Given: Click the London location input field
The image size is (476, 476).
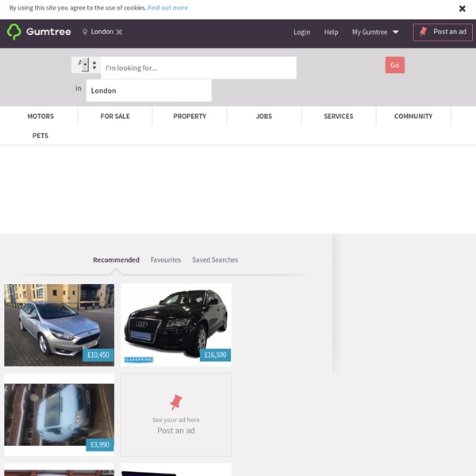Looking at the screenshot, I should click(148, 90).
